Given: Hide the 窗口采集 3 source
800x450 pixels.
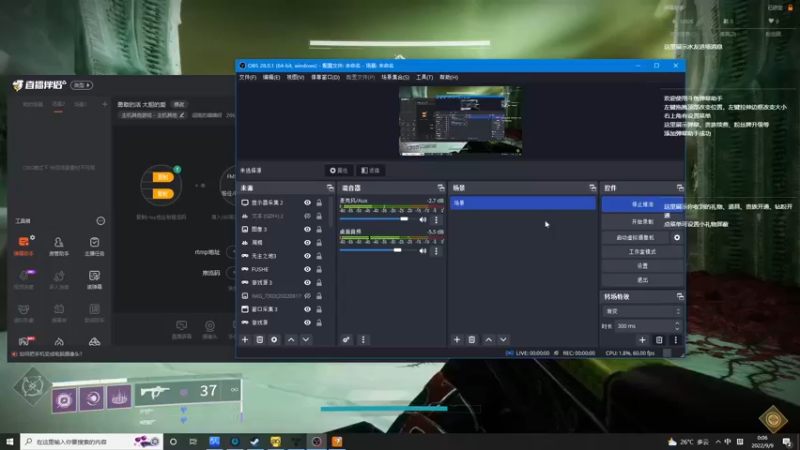Looking at the screenshot, I should pos(307,309).
